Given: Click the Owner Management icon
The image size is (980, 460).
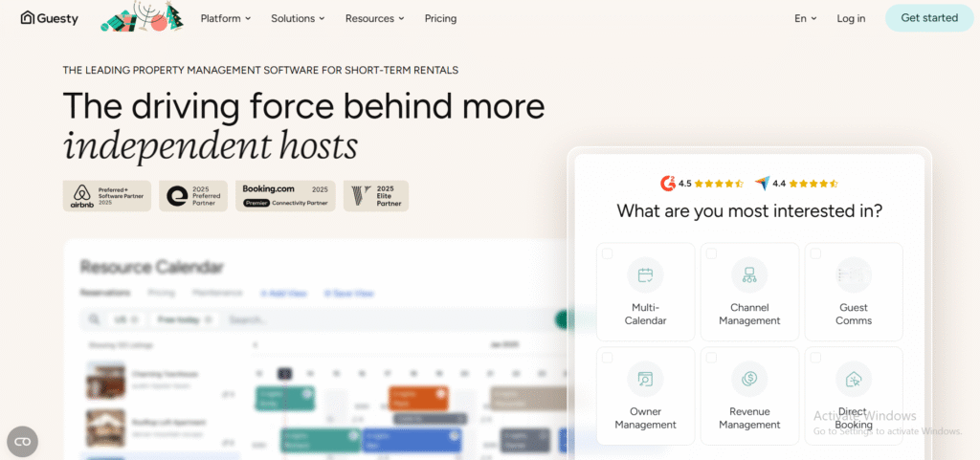Looking at the screenshot, I should pos(645,379).
